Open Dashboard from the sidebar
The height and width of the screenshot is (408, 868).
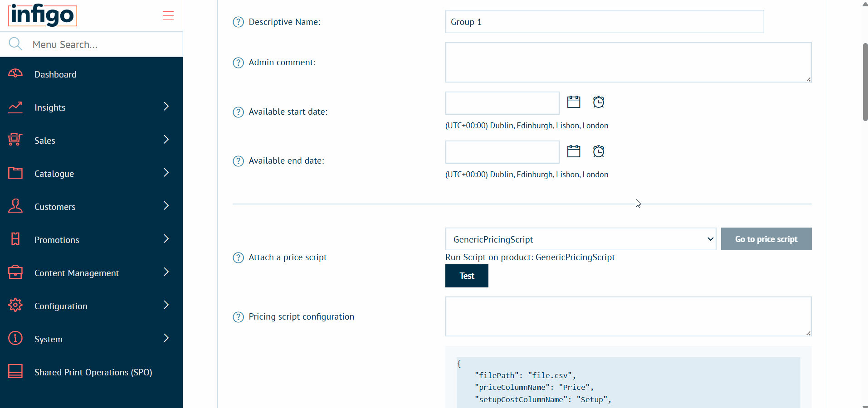click(x=91, y=74)
